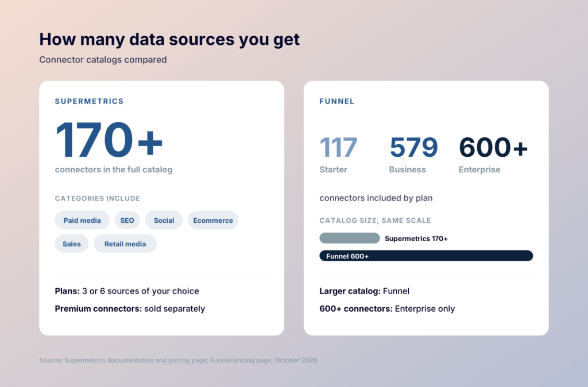Select the Sales category chip

[x=72, y=244]
